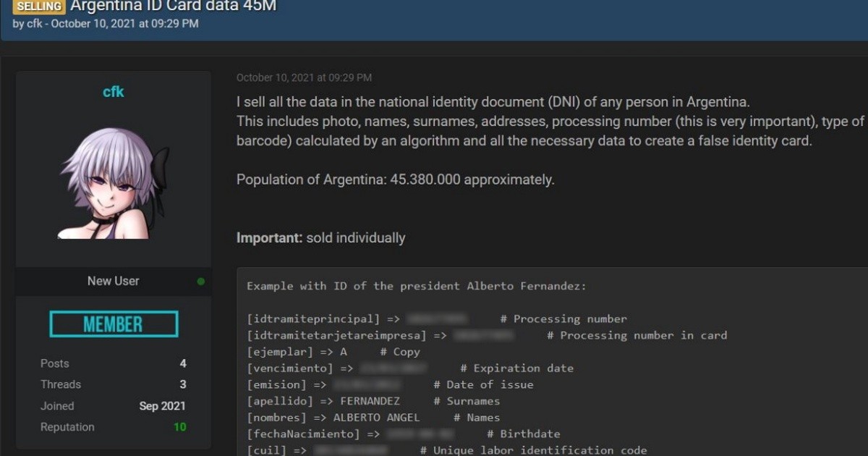
Task: Click the yellow SELLING prefix tag
Action: 38,7
